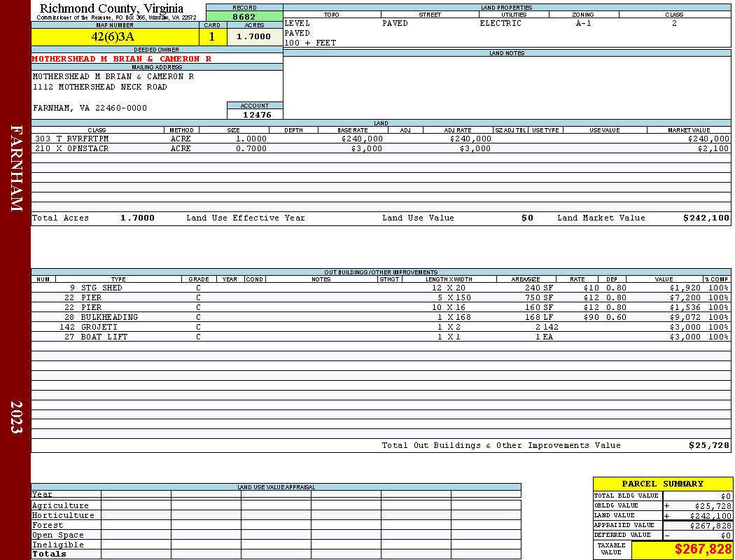The image size is (735, 560).
Task: Select the STG SHED improvement row
Action: 381,288
